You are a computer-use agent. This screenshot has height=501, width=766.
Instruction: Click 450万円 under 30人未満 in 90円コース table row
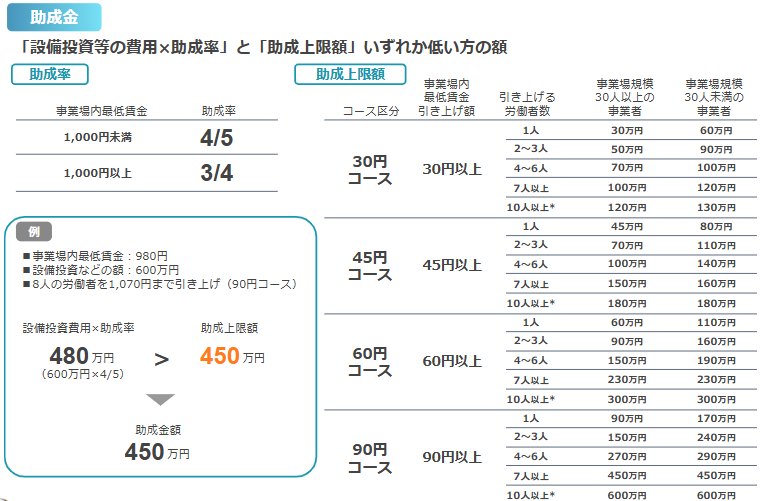pyautogui.click(x=716, y=476)
